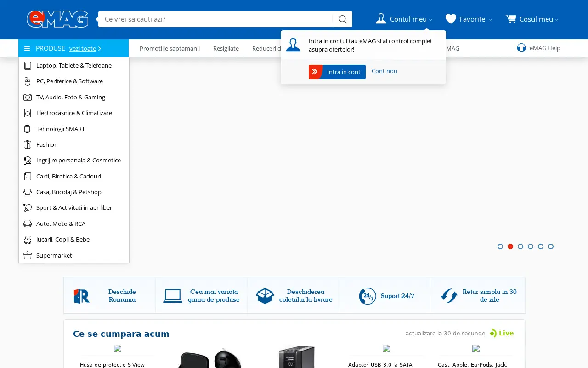Click the box icon for Deschiderea coletului
This screenshot has width=588, height=368.
pyautogui.click(x=265, y=296)
